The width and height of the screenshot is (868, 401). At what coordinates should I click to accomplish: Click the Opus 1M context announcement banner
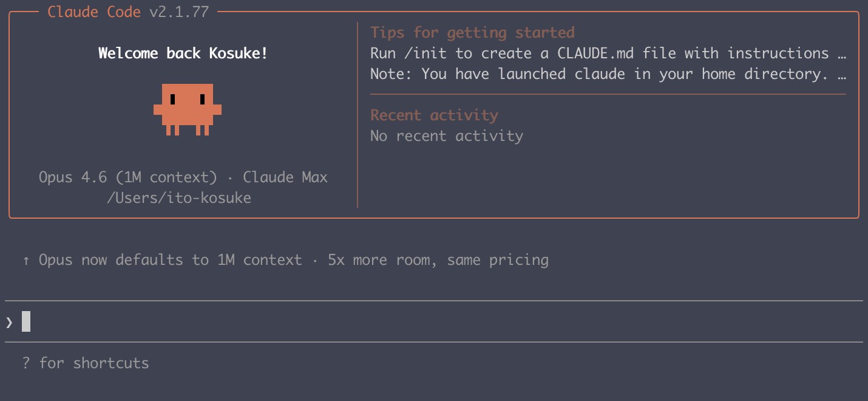coord(285,259)
